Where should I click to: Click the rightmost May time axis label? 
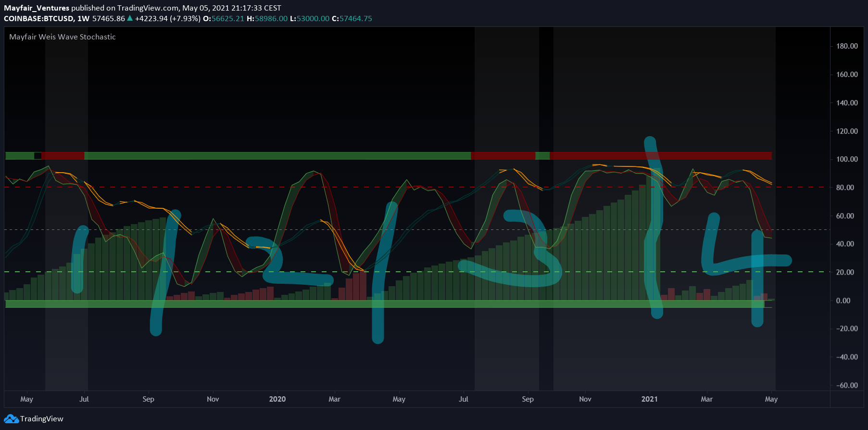(x=771, y=399)
